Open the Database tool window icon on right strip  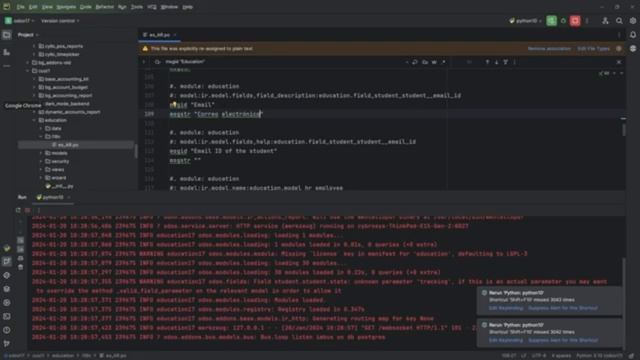click(633, 49)
